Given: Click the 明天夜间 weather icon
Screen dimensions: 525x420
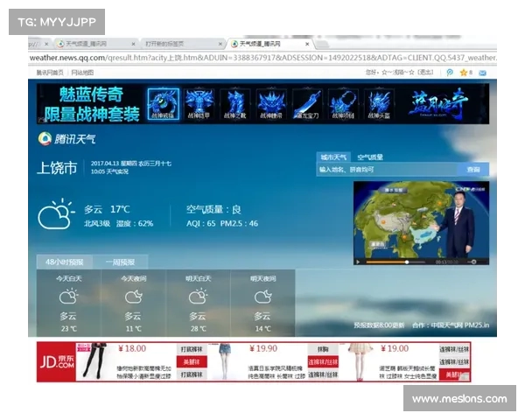Looking at the screenshot, I should 262,297.
